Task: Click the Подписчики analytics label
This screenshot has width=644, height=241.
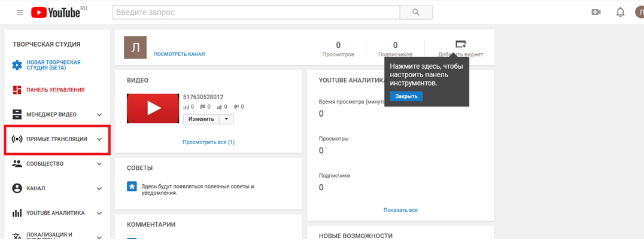Action: (x=335, y=175)
